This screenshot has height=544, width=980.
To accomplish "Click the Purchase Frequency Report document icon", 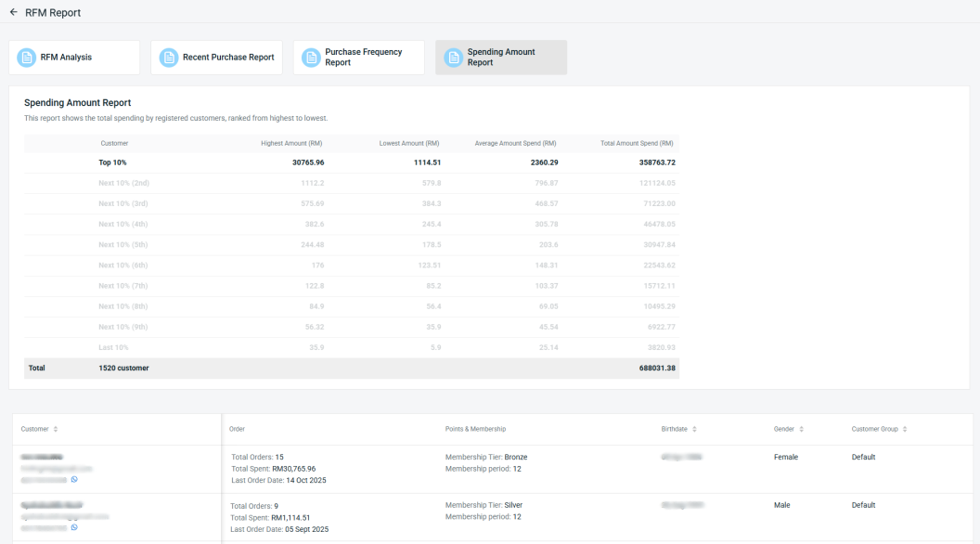I will click(311, 58).
